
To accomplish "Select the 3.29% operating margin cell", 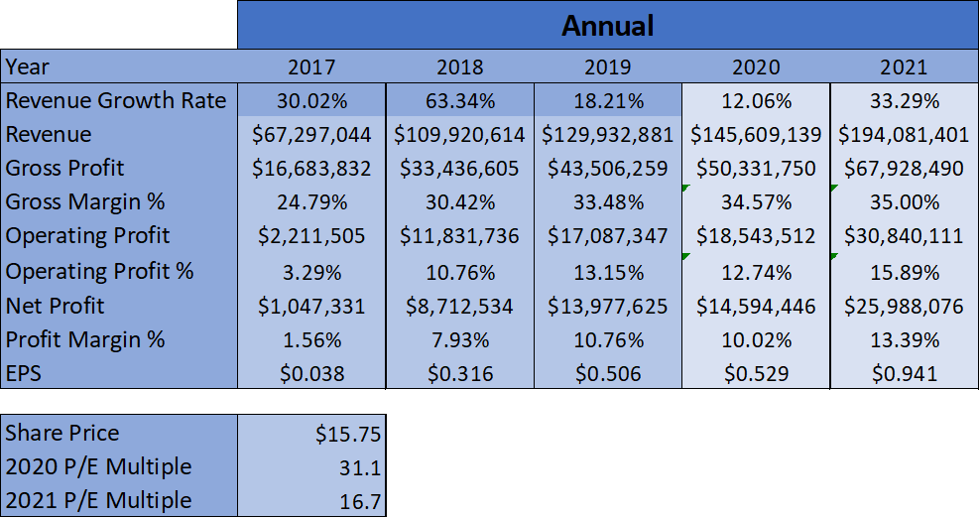I will tap(311, 272).
